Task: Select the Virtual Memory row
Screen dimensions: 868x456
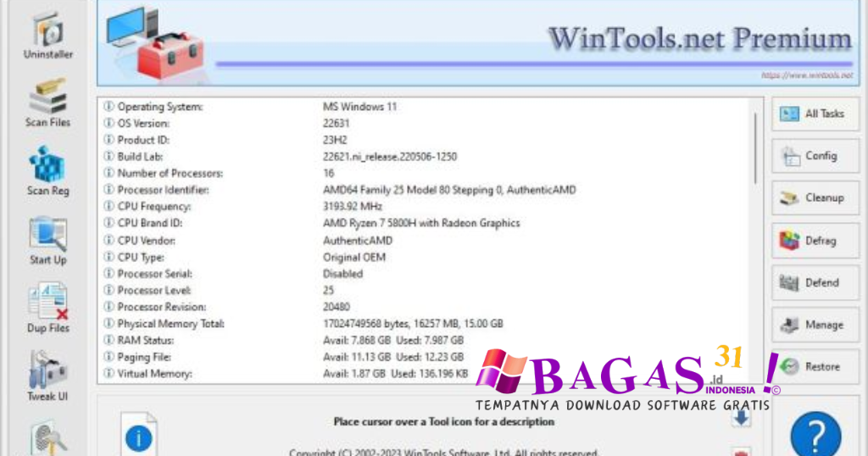Action: 426,374
